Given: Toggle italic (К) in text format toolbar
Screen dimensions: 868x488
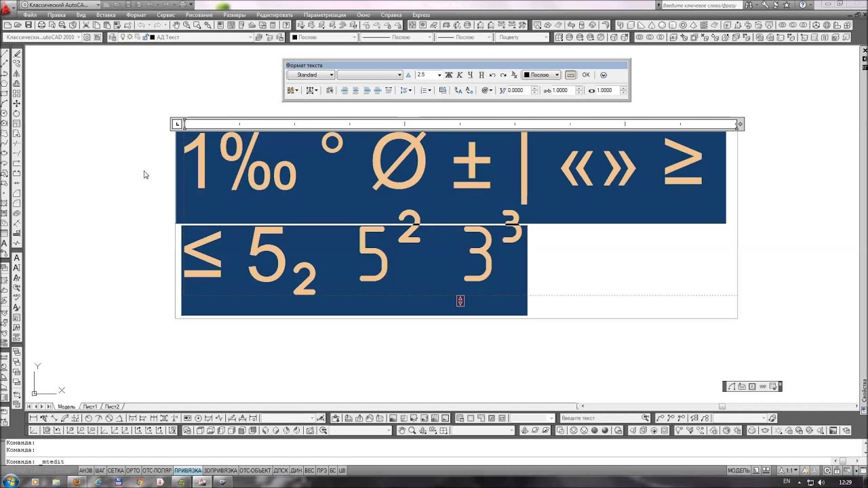Looking at the screenshot, I should click(460, 75).
